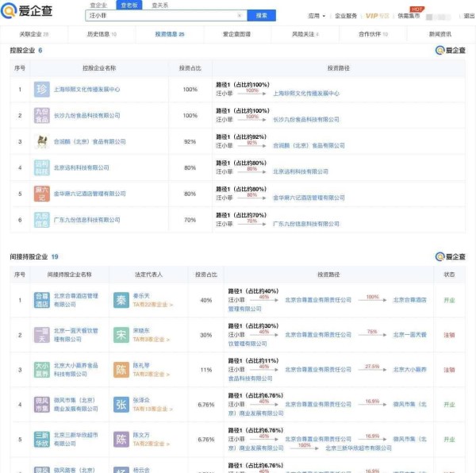Open the 历史信息 10 tab
Screen dimensions: 476x473
pos(102,34)
